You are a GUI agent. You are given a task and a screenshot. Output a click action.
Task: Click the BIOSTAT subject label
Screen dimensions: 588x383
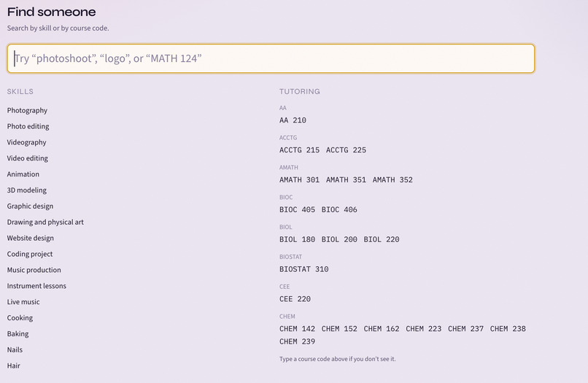(x=290, y=257)
